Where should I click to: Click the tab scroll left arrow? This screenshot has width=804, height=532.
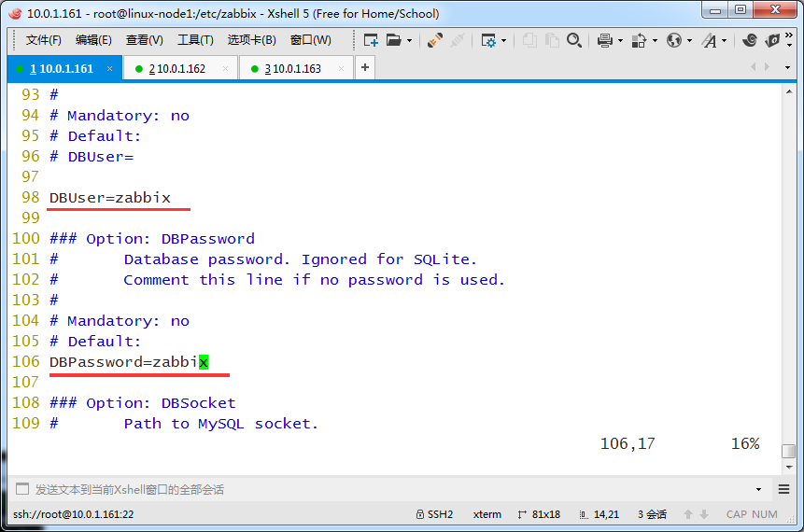click(x=753, y=67)
